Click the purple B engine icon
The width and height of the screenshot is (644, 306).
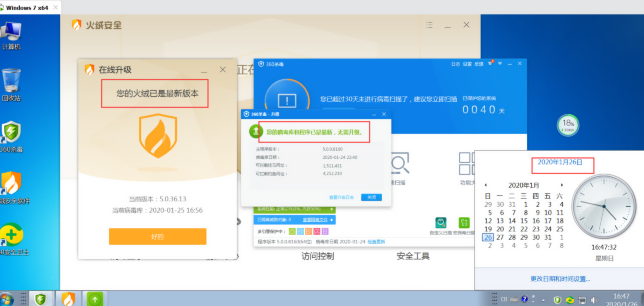pos(325,232)
